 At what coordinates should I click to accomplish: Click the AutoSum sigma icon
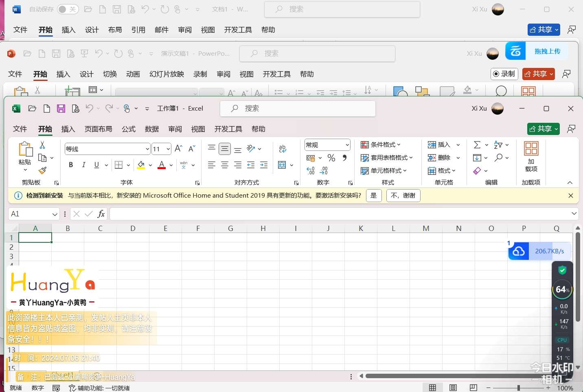coord(477,144)
